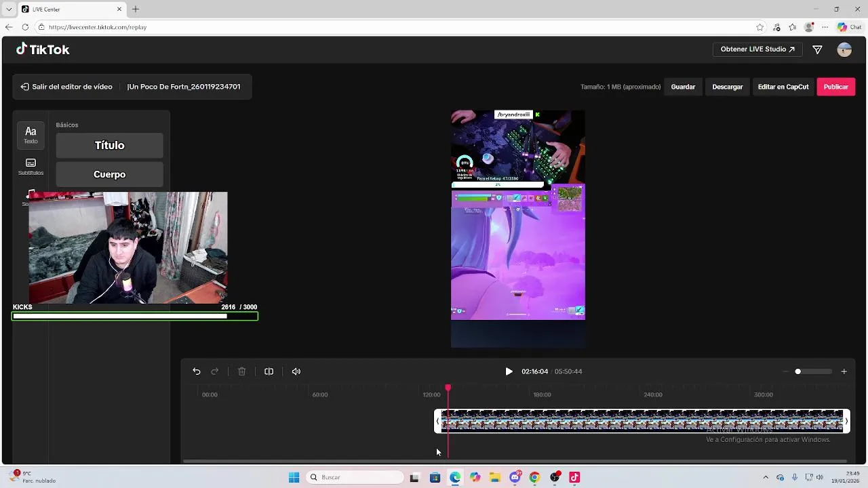Screen dimensions: 868x488
Task: Play the video preview
Action: click(x=509, y=371)
